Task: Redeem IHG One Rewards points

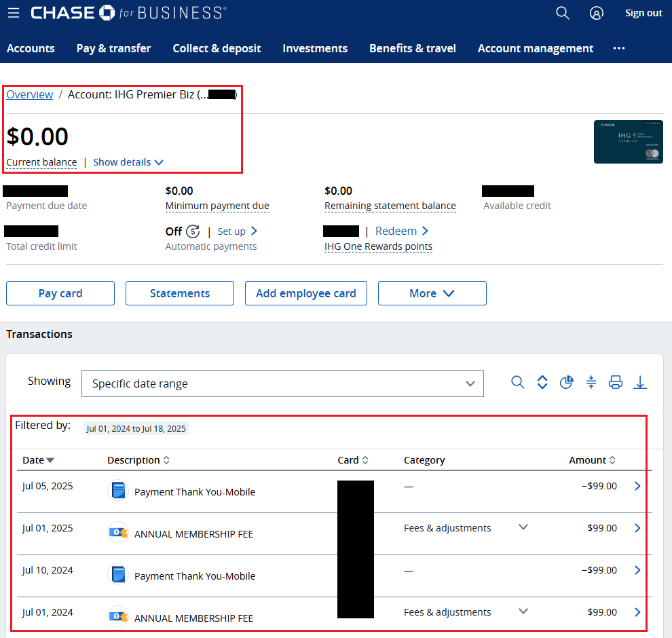Action: tap(402, 231)
